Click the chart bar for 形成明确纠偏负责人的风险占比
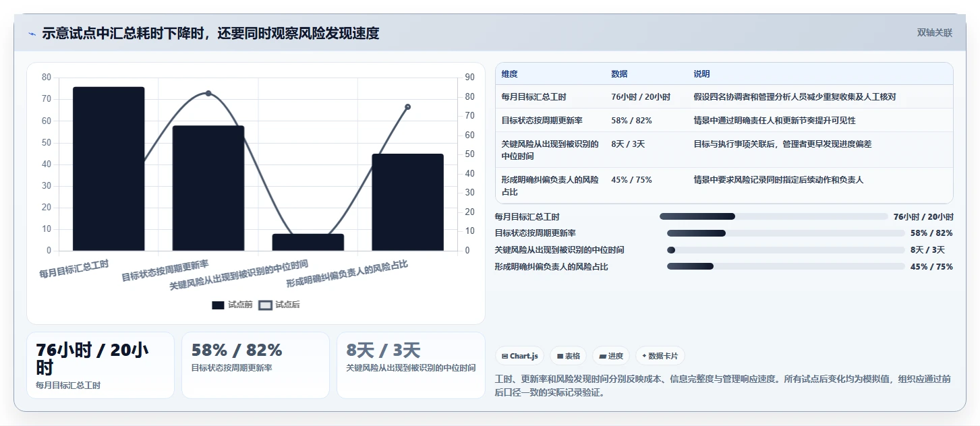The width and height of the screenshot is (980, 426). [407, 202]
